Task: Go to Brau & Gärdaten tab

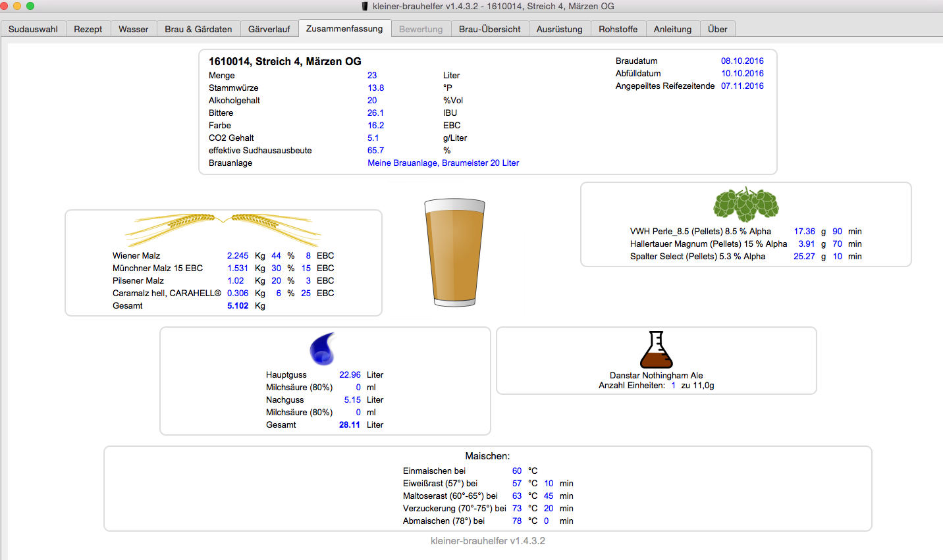Action: pos(198,29)
